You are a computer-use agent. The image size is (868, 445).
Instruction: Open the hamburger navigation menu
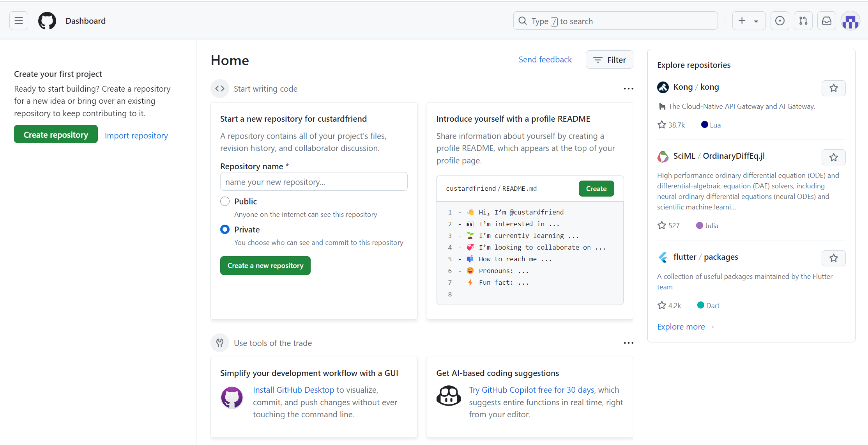[x=19, y=21]
